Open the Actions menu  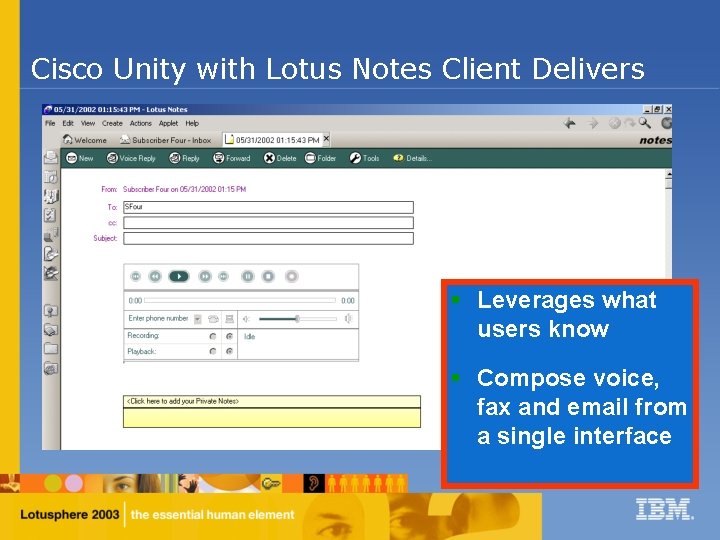[x=141, y=123]
